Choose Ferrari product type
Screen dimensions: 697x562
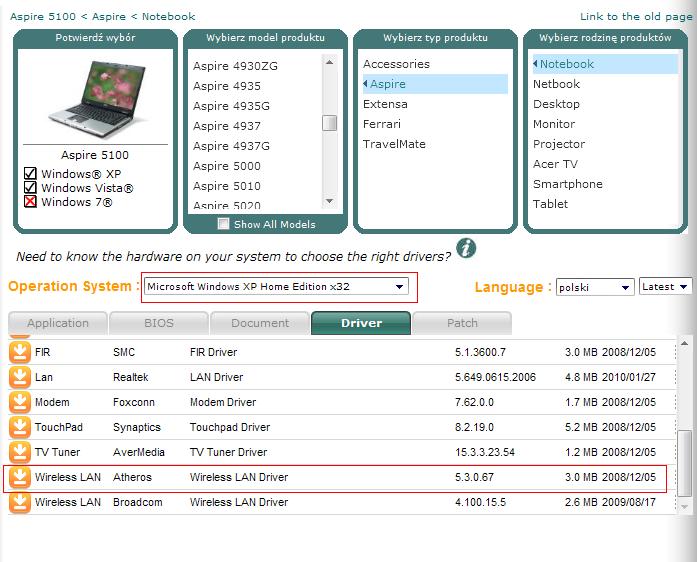[381, 124]
